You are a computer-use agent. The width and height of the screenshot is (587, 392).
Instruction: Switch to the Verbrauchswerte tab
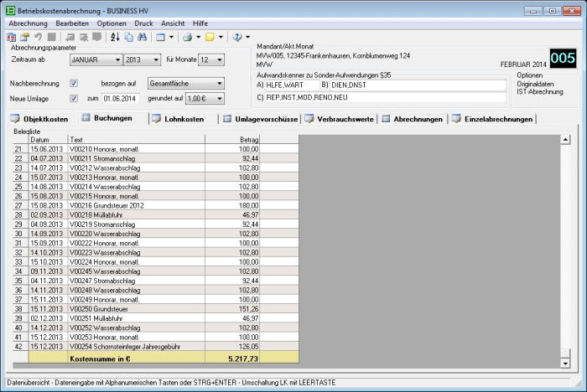tap(339, 119)
